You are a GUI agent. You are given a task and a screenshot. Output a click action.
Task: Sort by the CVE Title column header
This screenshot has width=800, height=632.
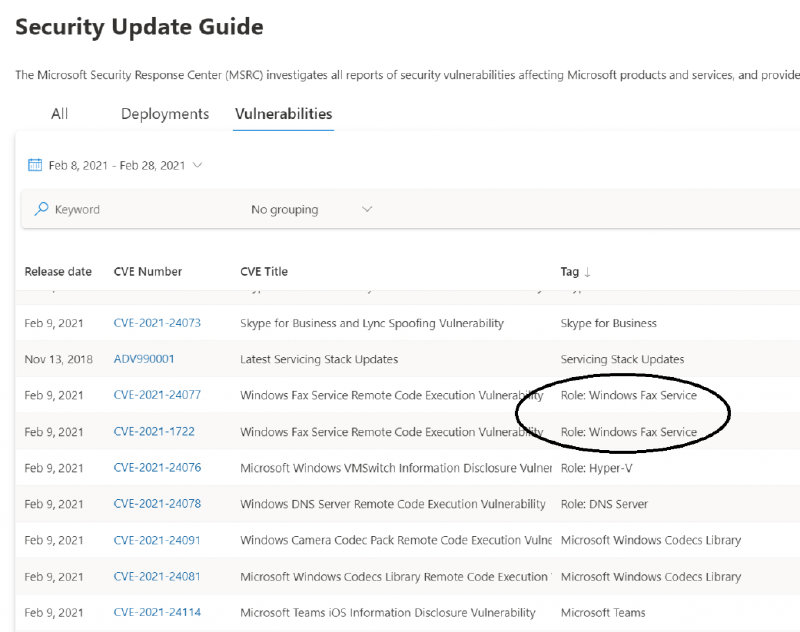[x=264, y=272]
